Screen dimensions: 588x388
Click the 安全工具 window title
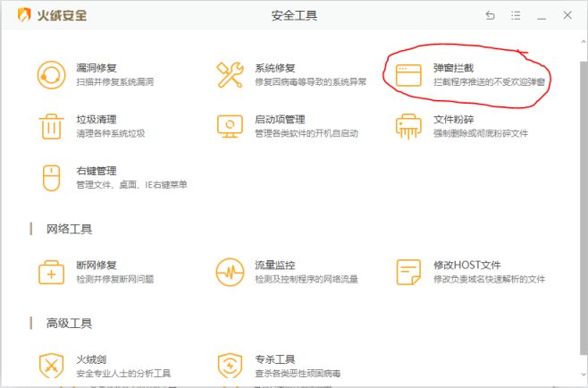(294, 15)
